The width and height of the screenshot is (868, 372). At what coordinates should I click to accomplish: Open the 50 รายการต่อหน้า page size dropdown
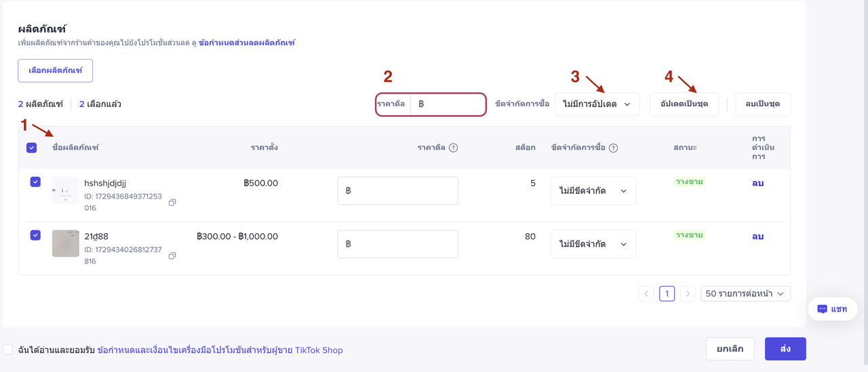[745, 293]
